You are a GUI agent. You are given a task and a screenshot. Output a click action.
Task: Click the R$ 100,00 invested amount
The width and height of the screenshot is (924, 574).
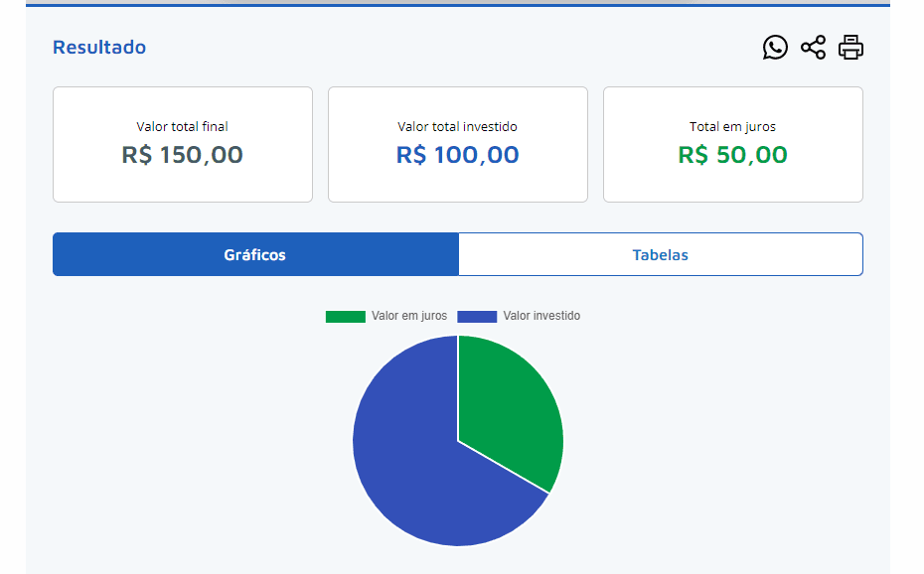458,155
